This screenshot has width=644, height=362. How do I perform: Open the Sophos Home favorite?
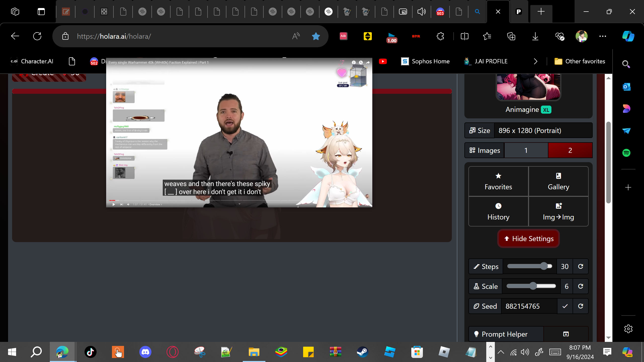(x=425, y=61)
